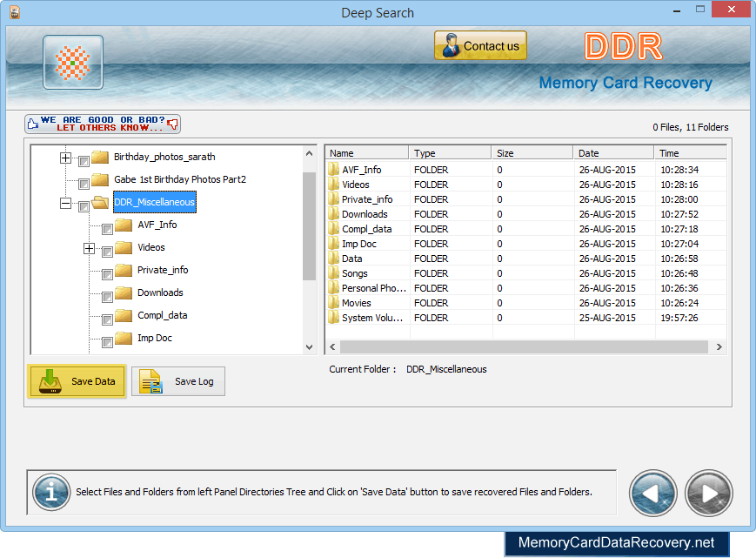This screenshot has width=756, height=558.
Task: Check the Private_info tree checkbox
Action: [107, 274]
